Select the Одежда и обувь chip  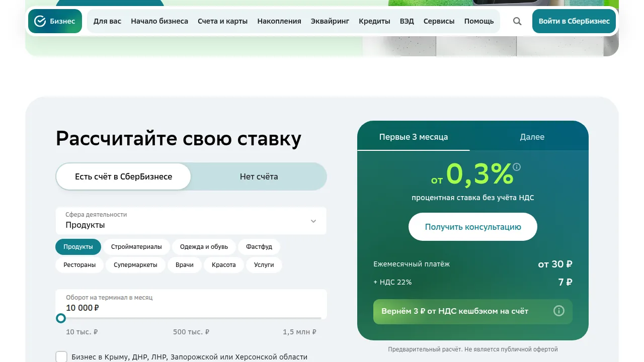[204, 247]
